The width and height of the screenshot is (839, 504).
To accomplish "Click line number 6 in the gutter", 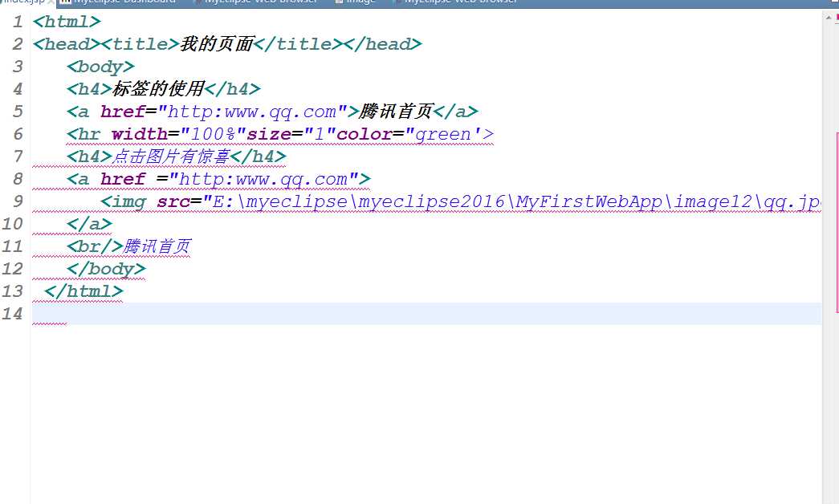I will pyautogui.click(x=18, y=134).
